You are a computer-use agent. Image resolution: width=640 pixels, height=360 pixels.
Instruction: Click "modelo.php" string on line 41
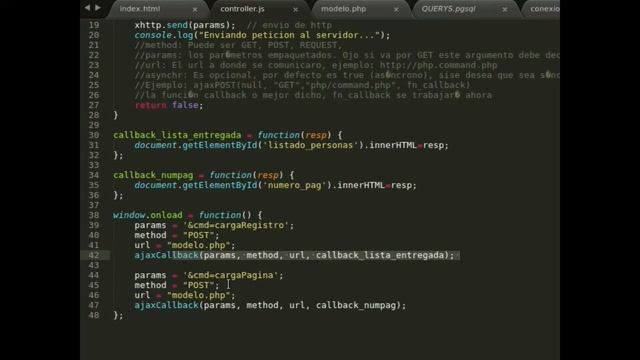[199, 245]
